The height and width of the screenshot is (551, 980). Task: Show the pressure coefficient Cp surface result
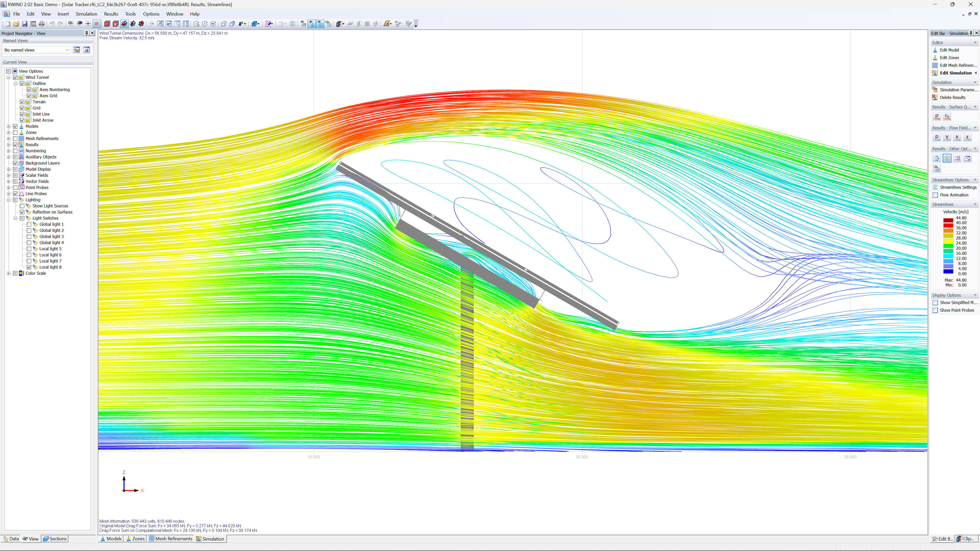click(x=947, y=116)
